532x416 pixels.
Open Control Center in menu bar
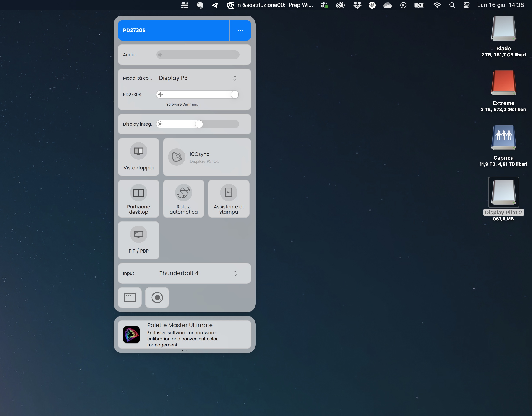466,5
